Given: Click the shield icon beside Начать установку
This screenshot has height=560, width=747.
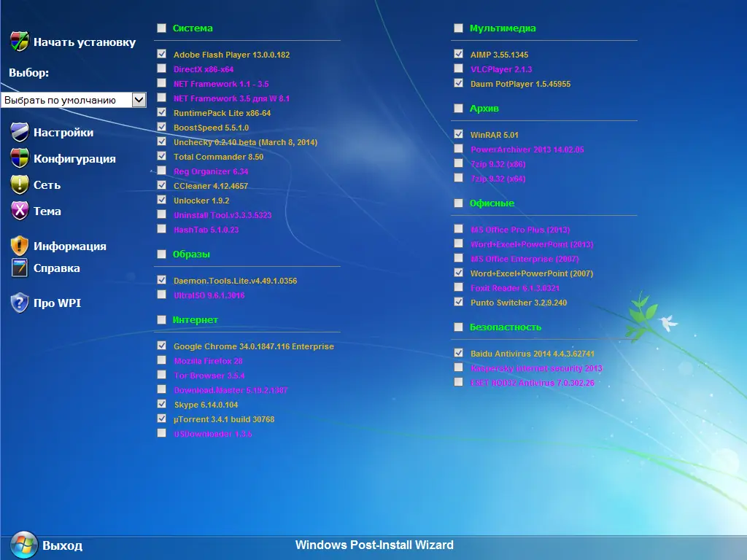Looking at the screenshot, I should [x=20, y=42].
